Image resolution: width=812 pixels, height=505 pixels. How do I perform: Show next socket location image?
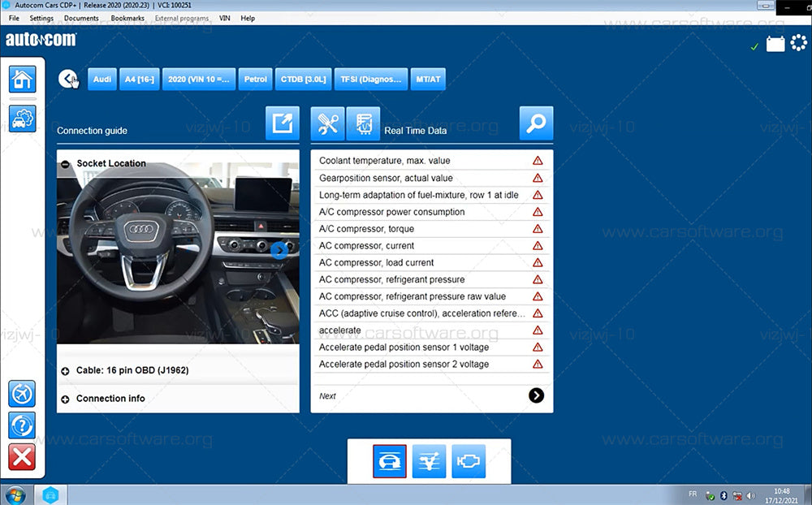tap(279, 250)
